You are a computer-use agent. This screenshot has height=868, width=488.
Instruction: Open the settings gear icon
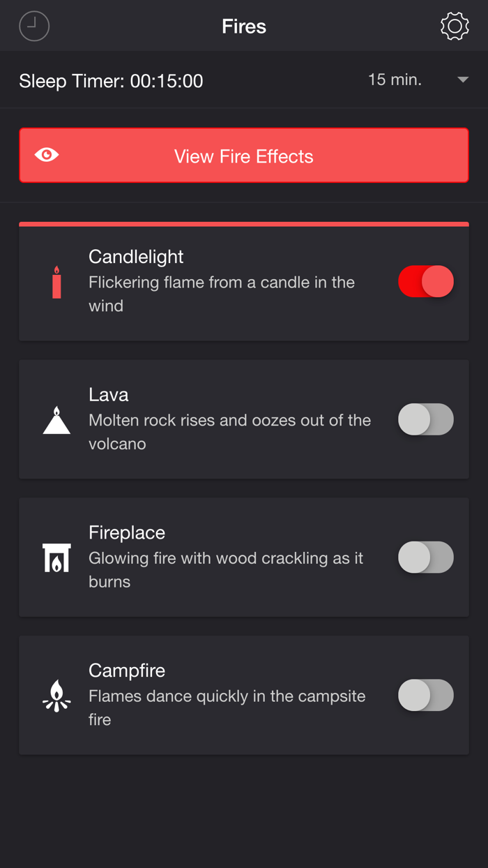point(455,26)
